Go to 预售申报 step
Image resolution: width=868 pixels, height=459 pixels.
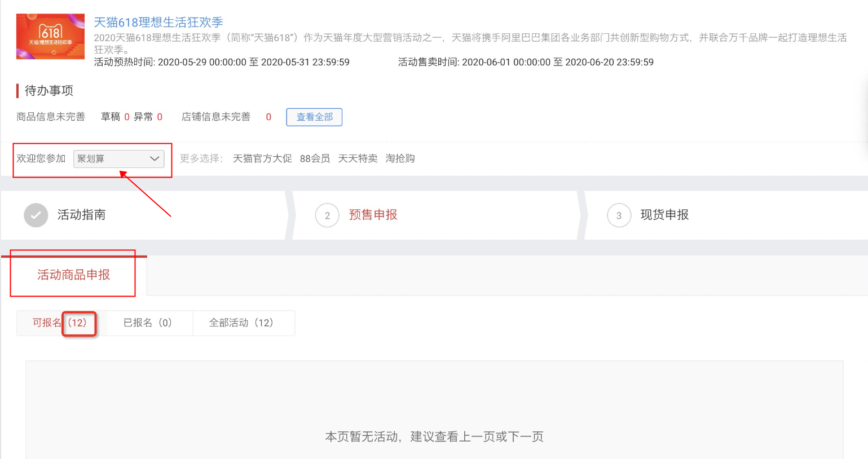(x=373, y=215)
